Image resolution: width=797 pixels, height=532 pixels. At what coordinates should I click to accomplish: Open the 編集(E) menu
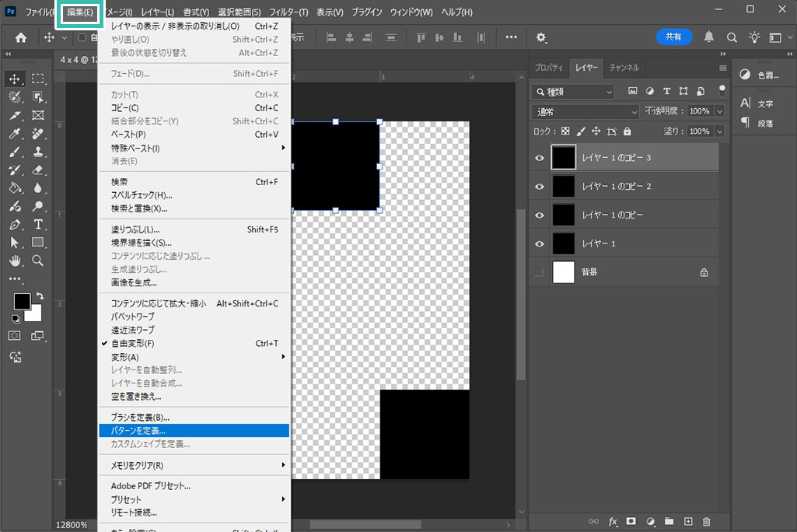(x=80, y=12)
